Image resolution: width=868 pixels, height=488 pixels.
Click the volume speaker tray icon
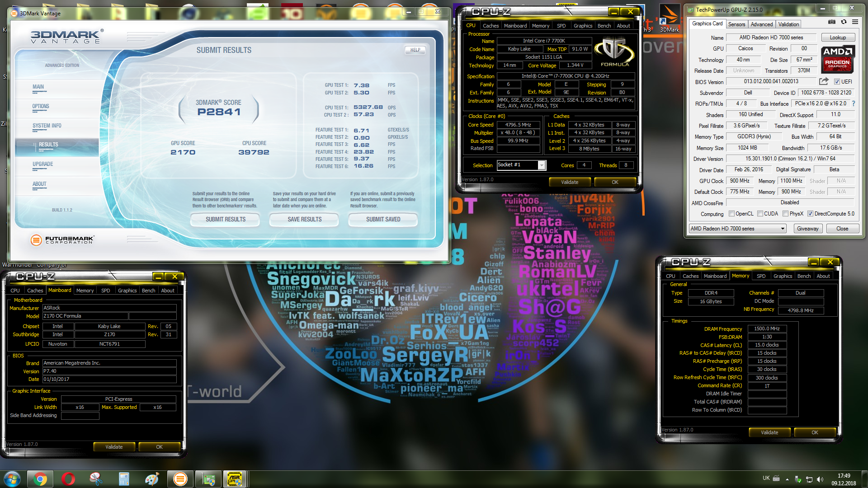(820, 479)
